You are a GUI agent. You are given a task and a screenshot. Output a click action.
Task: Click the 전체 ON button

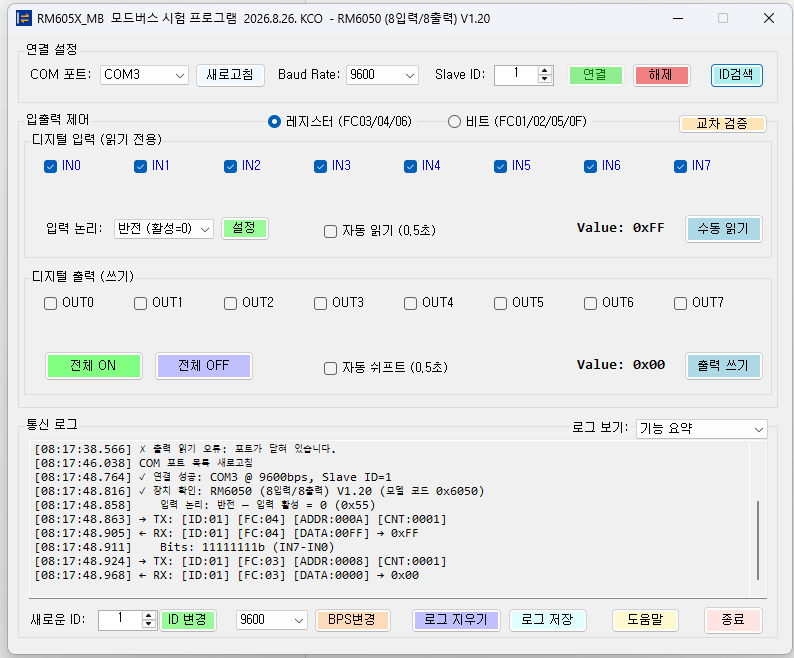94,366
